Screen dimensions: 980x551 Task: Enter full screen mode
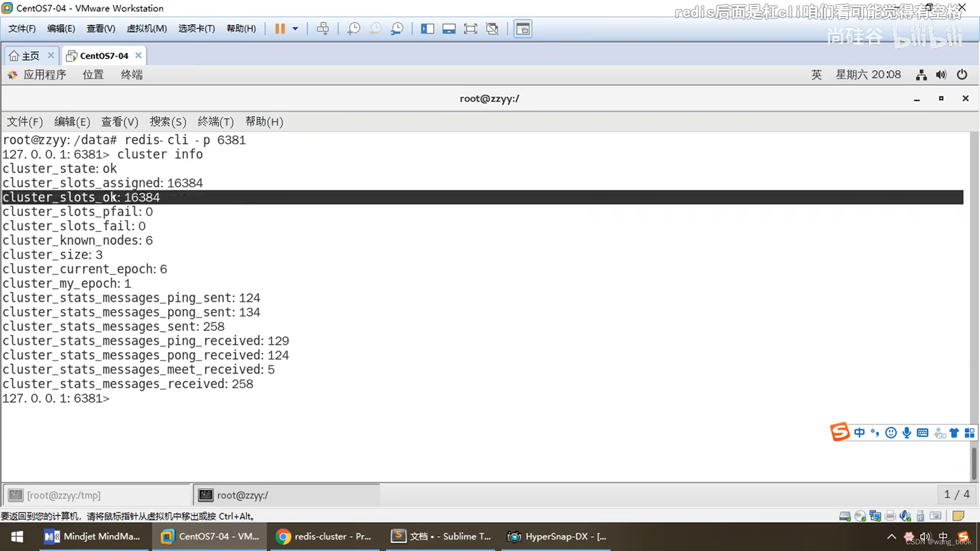pyautogui.click(x=470, y=29)
